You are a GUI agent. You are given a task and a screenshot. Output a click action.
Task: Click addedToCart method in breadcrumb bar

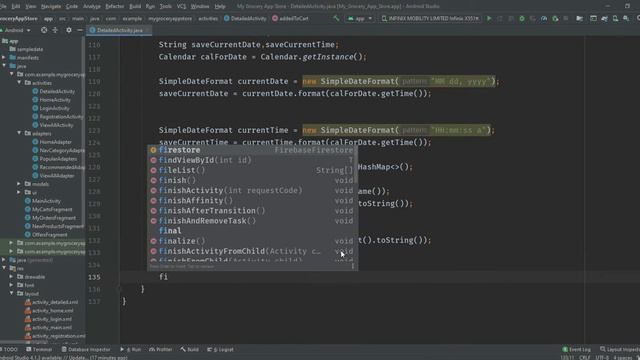(x=290, y=18)
